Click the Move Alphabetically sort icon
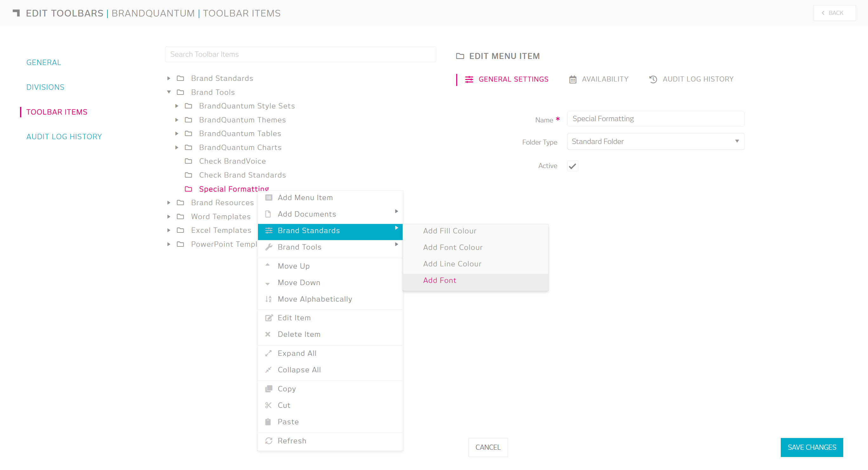 pos(268,299)
